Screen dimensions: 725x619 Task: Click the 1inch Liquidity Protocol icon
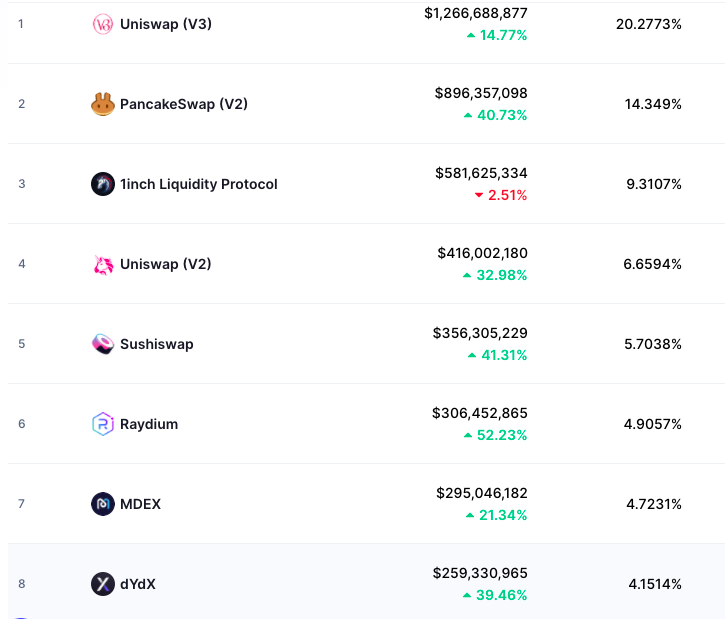103,184
